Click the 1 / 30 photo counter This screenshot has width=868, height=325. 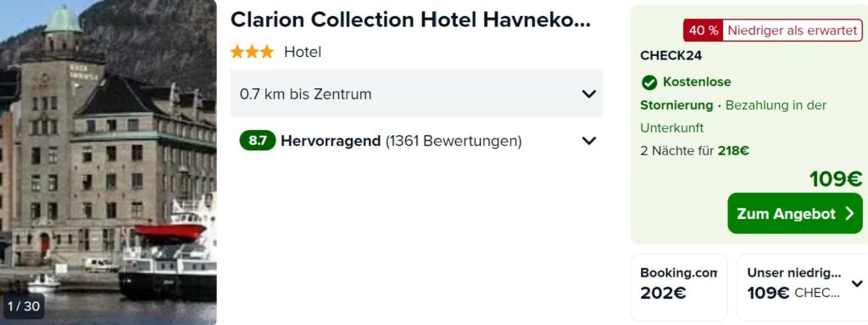click(x=23, y=306)
